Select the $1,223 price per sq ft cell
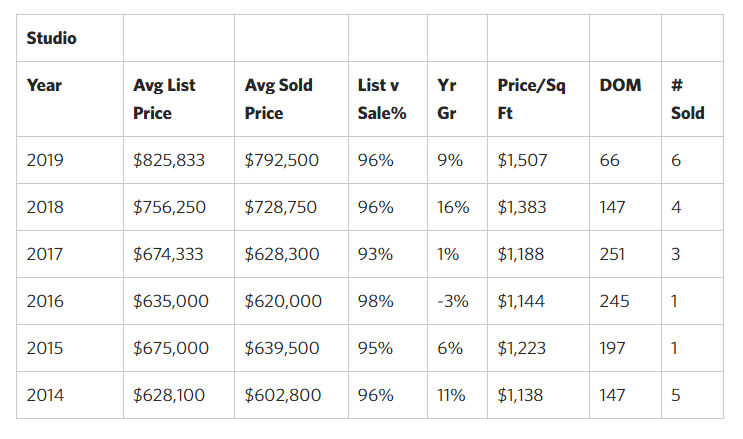Viewport: 743px width, 439px height. (x=520, y=348)
